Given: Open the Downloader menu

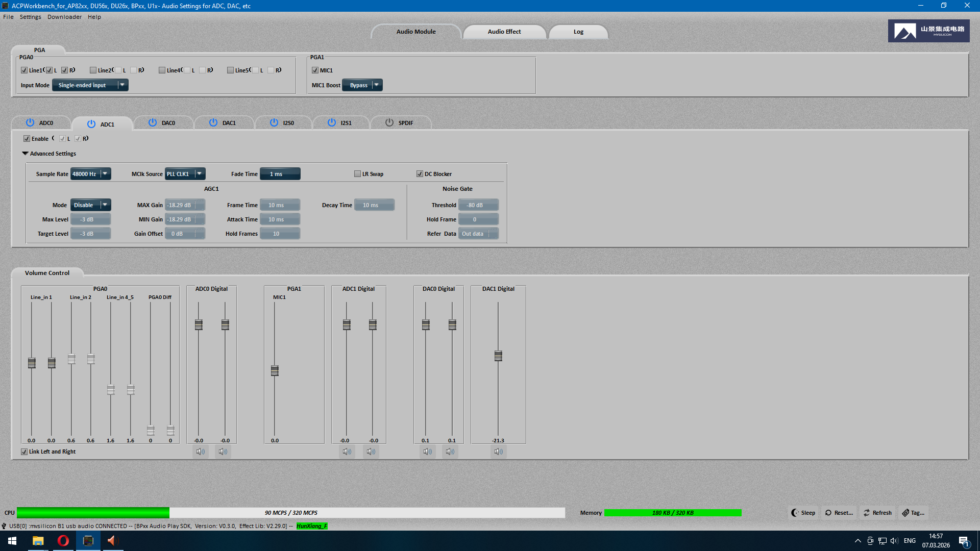Looking at the screenshot, I should tap(64, 17).
